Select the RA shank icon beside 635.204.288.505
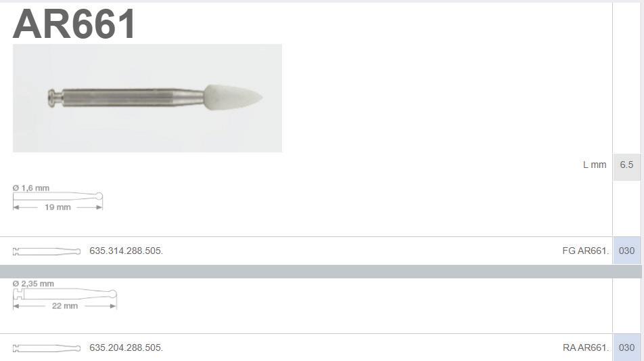This screenshot has width=644, height=361. [x=47, y=348]
